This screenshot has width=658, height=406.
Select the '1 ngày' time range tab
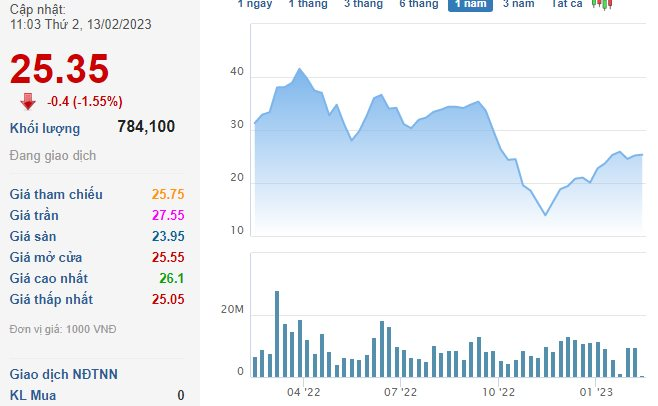click(255, 4)
